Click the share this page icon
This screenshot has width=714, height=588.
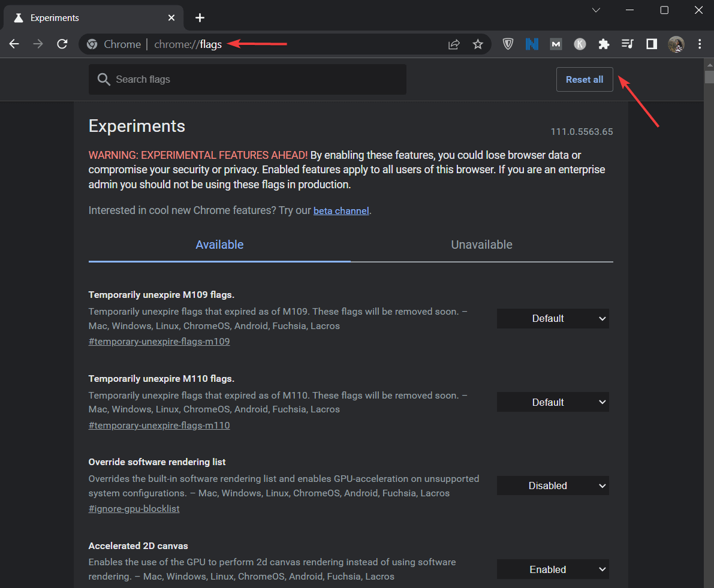coord(454,44)
